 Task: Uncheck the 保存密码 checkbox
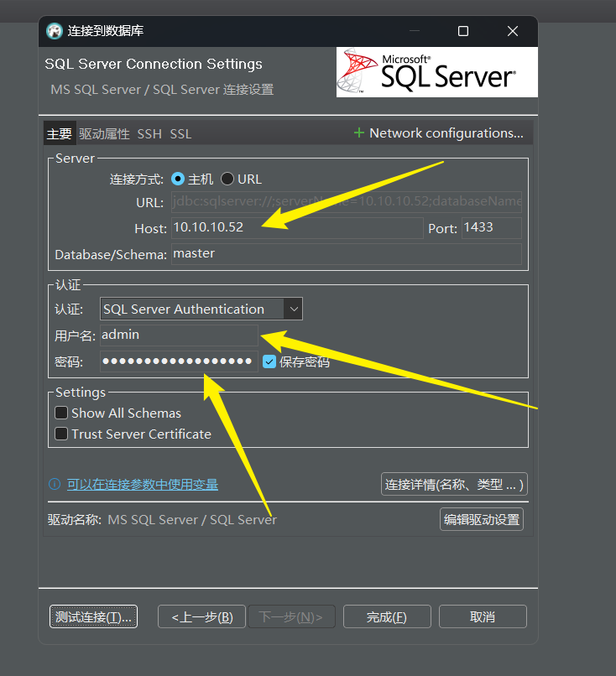(x=269, y=361)
